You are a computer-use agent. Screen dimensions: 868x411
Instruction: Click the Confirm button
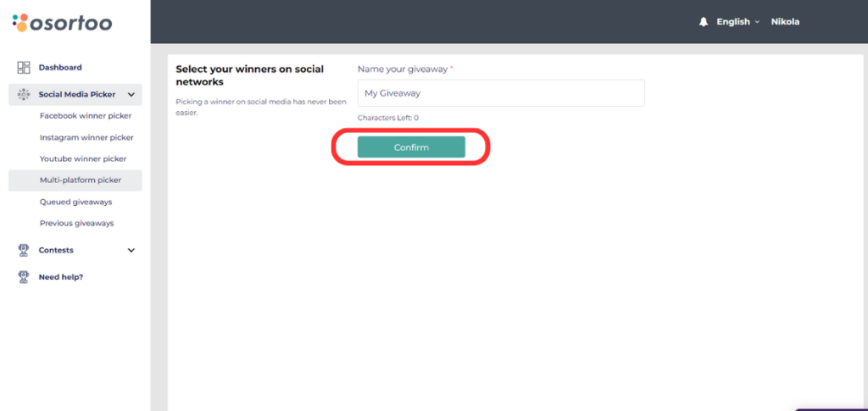(411, 147)
